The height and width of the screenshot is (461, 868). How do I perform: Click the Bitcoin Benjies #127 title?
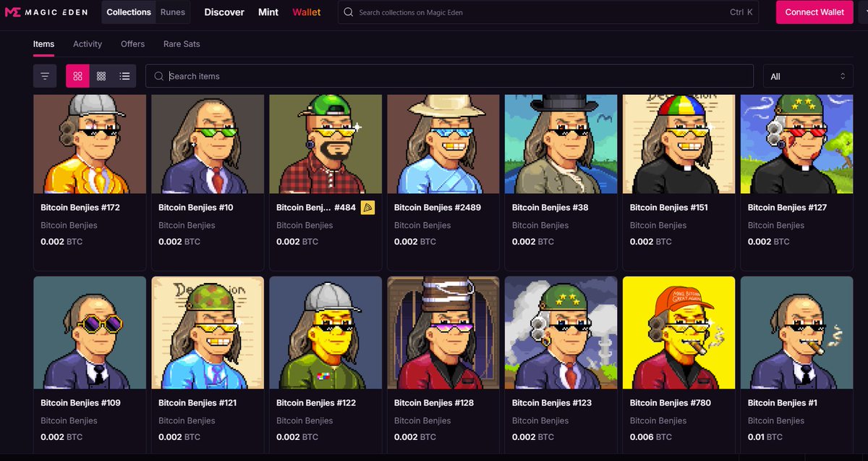pos(787,208)
